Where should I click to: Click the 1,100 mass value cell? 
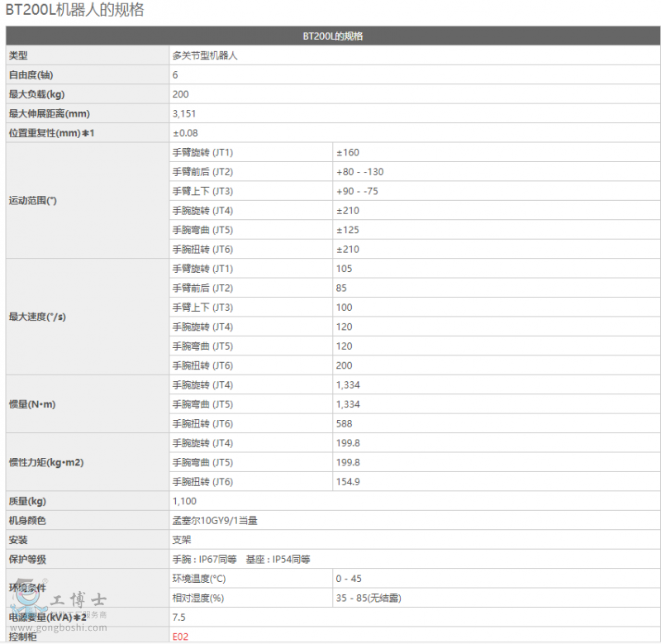[x=184, y=501]
